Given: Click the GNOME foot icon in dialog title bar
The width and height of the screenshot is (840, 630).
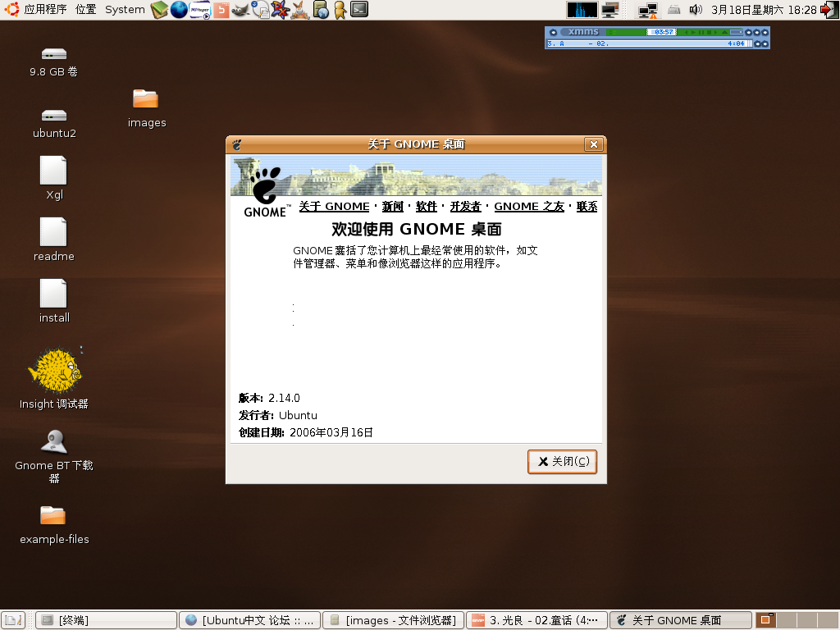Looking at the screenshot, I should tap(237, 144).
